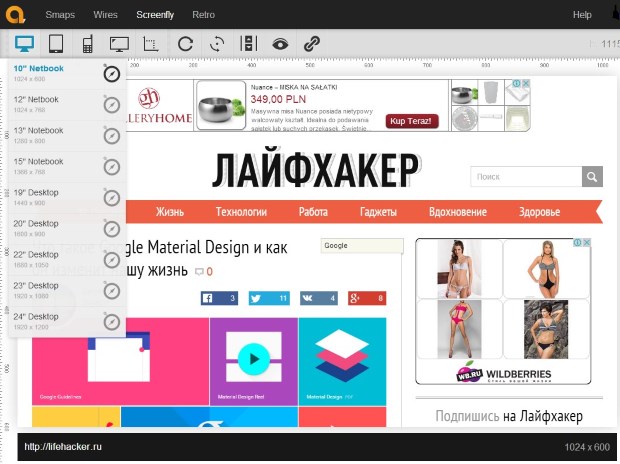Click compass icon beside 19" Desktop
The image size is (620, 464).
(112, 198)
